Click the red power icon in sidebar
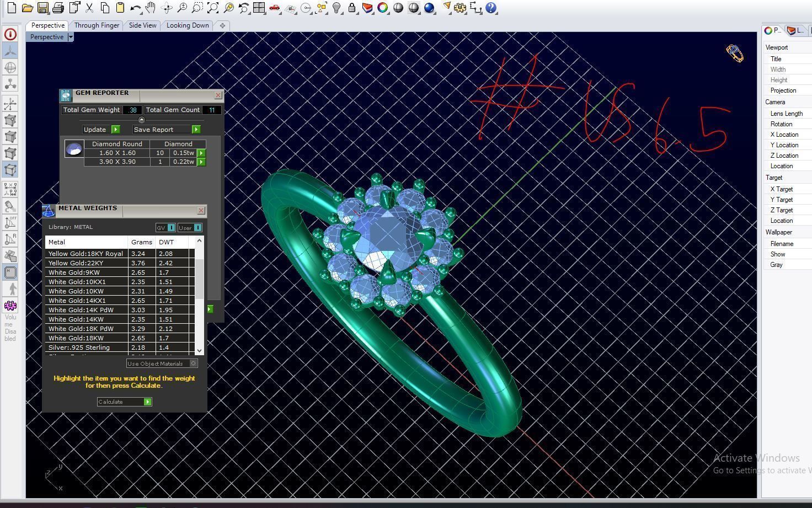Viewport: 812px width, 508px height. pyautogui.click(x=10, y=34)
